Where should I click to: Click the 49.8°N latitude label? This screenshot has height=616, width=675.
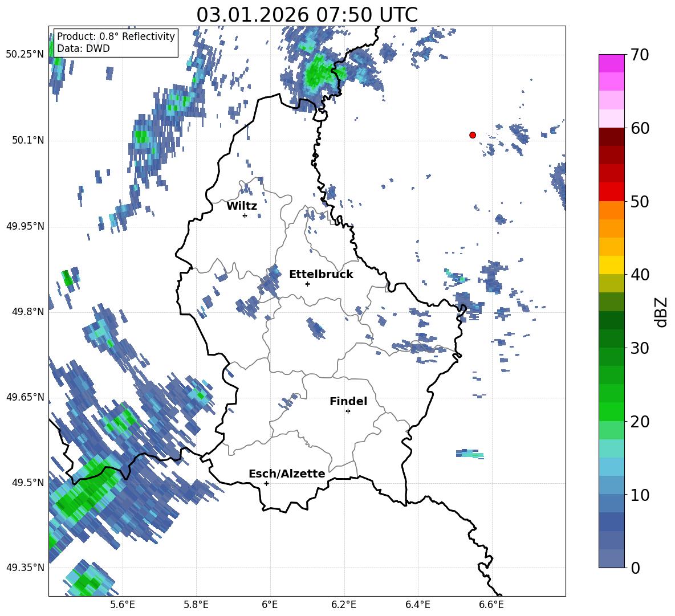click(x=28, y=312)
